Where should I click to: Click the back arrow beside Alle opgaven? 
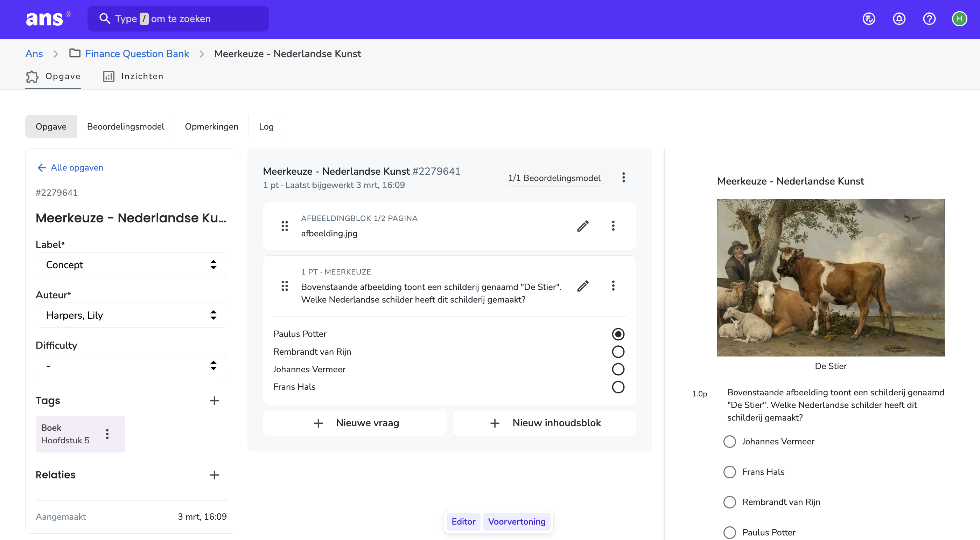coord(42,168)
